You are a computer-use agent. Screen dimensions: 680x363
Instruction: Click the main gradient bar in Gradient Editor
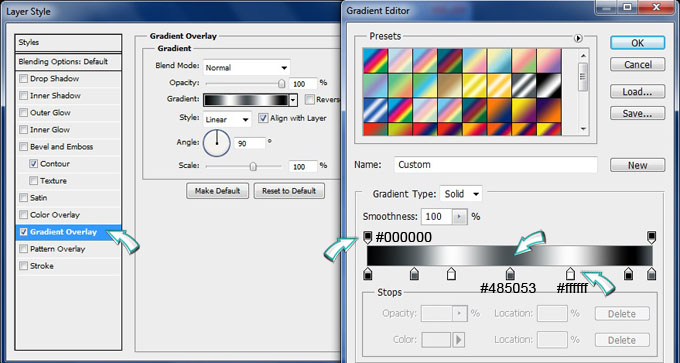click(x=510, y=255)
